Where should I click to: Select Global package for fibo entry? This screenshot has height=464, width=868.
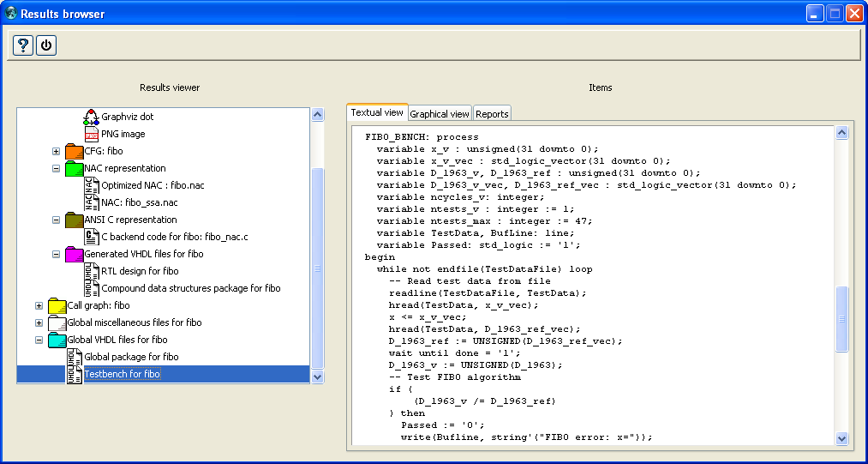[x=131, y=357]
